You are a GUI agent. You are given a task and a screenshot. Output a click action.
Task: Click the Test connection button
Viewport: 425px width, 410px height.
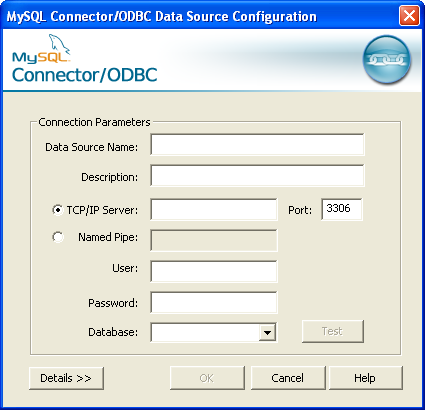coord(333,331)
